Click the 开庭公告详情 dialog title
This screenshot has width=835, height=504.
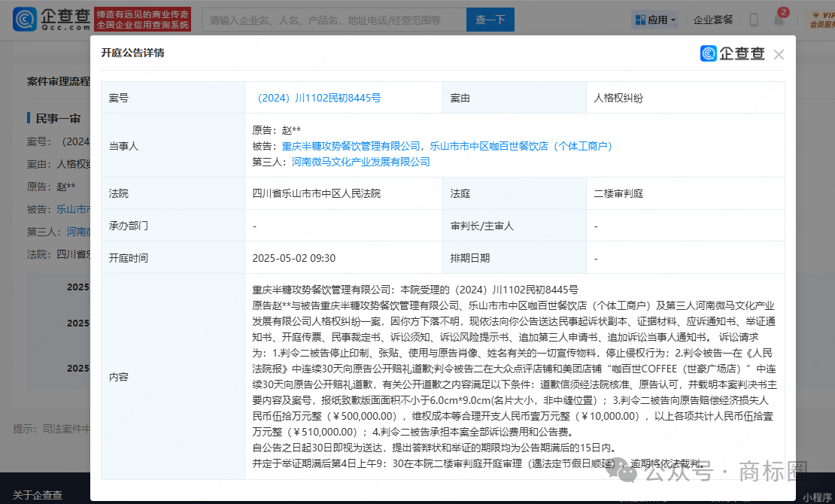click(x=133, y=53)
